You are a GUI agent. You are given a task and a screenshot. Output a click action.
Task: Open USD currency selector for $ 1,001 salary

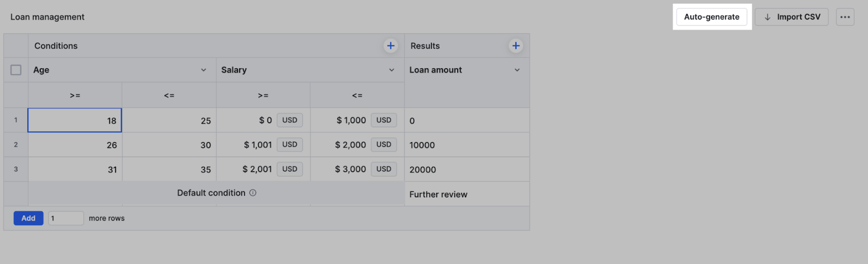pos(290,145)
